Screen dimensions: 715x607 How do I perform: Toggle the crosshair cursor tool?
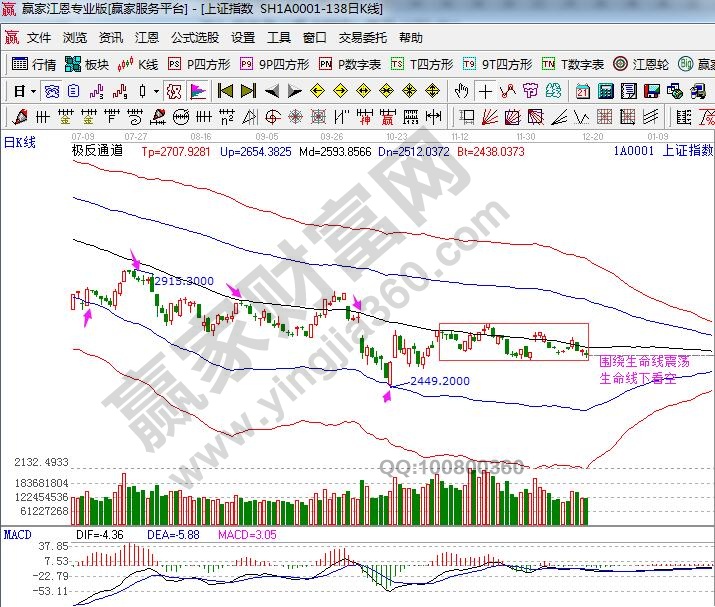point(485,91)
